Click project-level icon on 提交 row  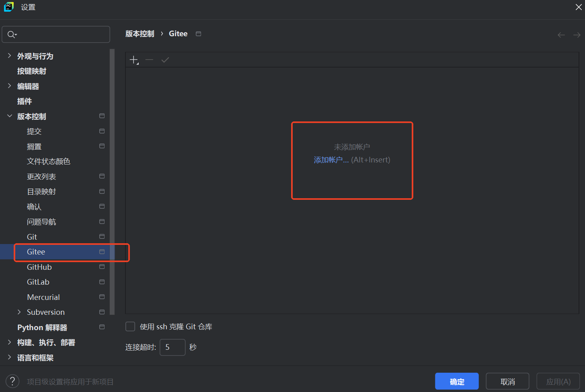coord(102,131)
